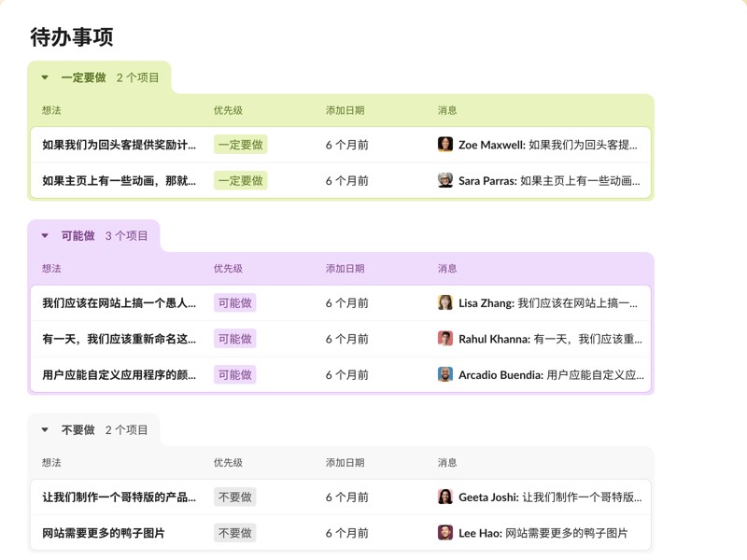Click Zoe Maxwell's avatar
The width and height of the screenshot is (747, 560).
coord(445,144)
